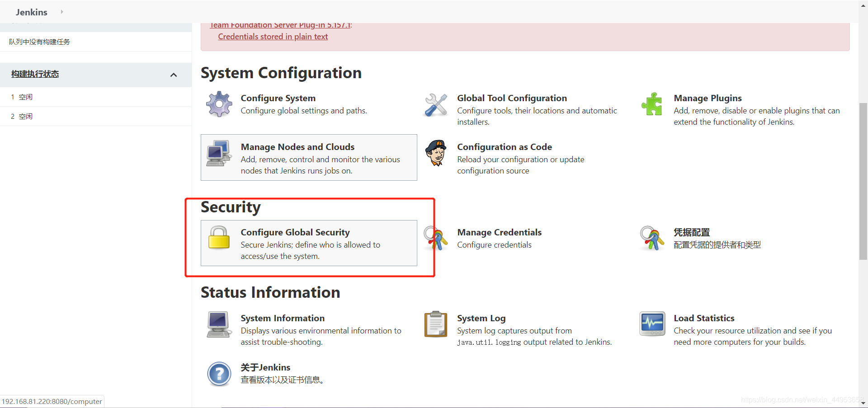Viewport: 868px width, 408px height.
Task: Select Manage Nodes and Clouds title
Action: [x=297, y=147]
